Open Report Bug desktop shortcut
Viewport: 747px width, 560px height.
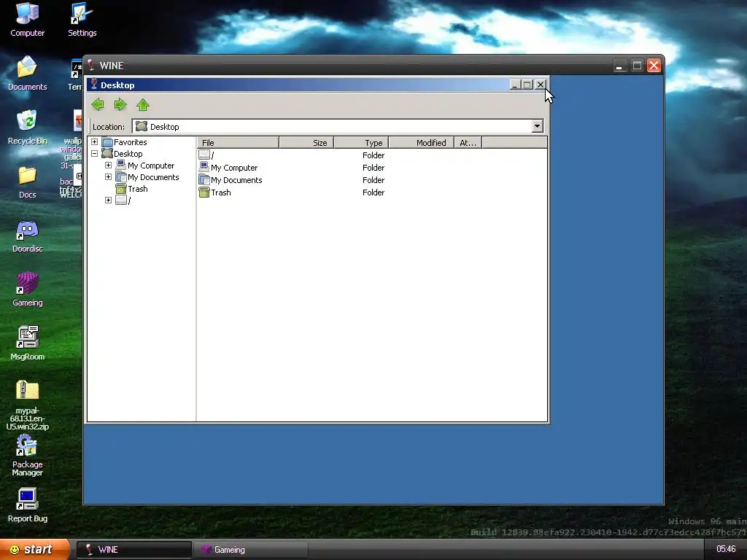(27, 506)
